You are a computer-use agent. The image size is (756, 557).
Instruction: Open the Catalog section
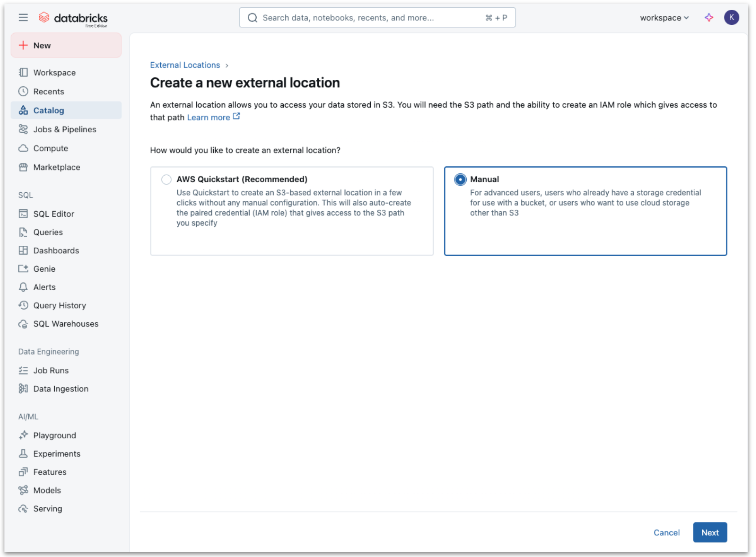click(x=48, y=110)
